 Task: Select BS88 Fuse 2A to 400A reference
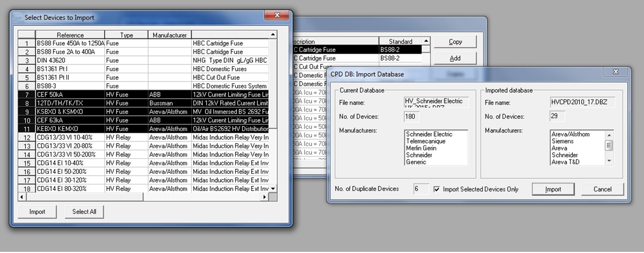70,52
